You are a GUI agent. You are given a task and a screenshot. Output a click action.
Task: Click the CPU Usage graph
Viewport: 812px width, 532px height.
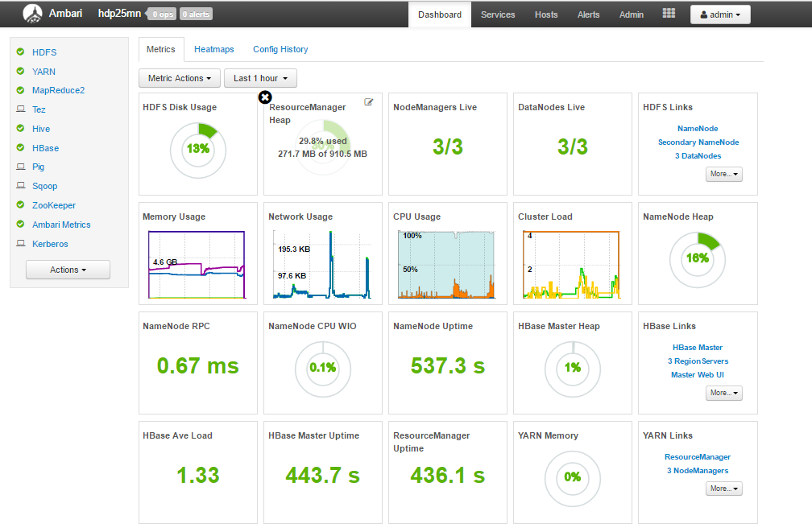pyautogui.click(x=446, y=265)
